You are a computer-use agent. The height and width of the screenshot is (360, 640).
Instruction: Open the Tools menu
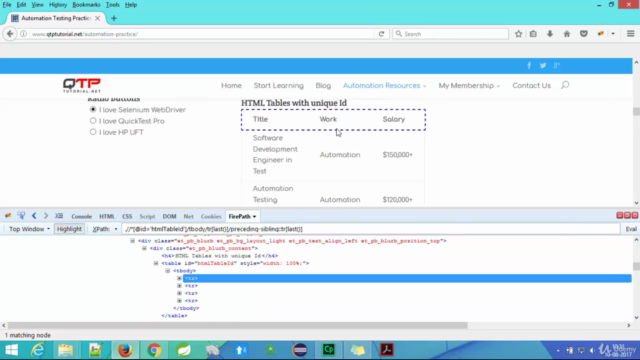coord(113,5)
